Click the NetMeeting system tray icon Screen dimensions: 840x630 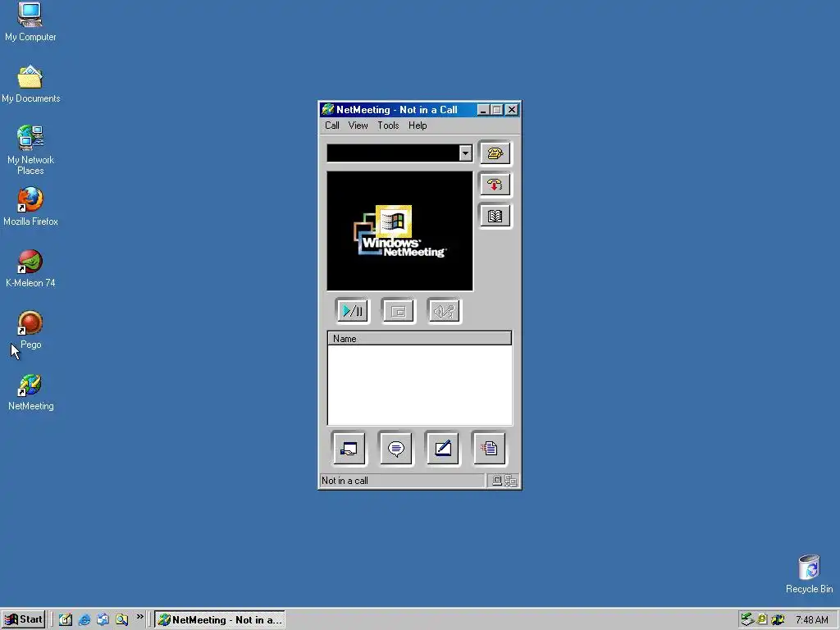pyautogui.click(x=778, y=620)
